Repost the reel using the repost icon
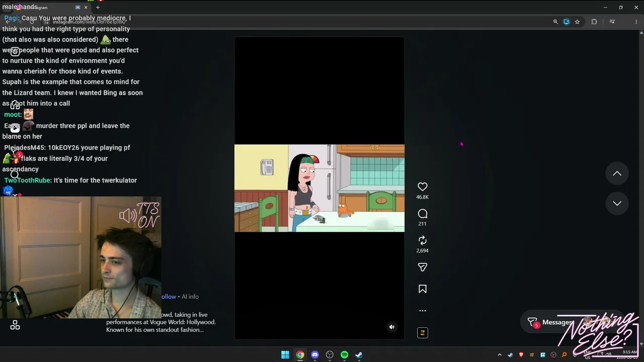The height and width of the screenshot is (362, 644). pyautogui.click(x=423, y=240)
